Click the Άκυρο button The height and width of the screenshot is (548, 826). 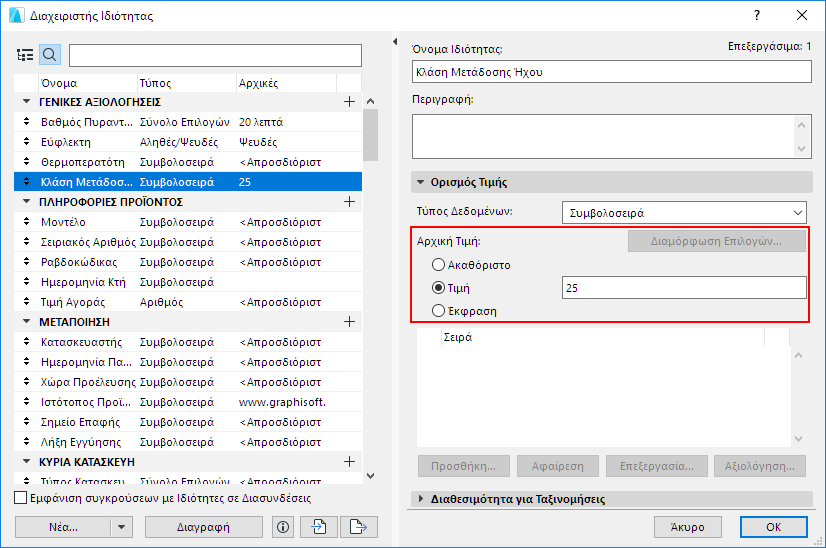click(687, 527)
